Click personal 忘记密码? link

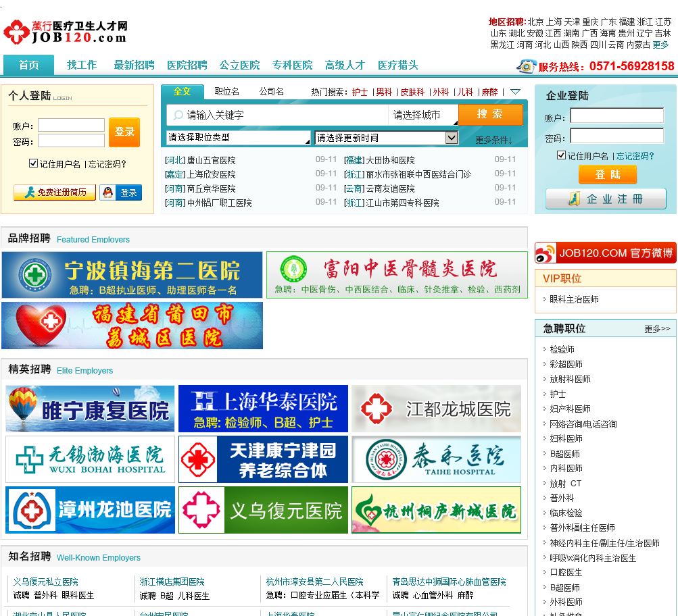point(107,164)
